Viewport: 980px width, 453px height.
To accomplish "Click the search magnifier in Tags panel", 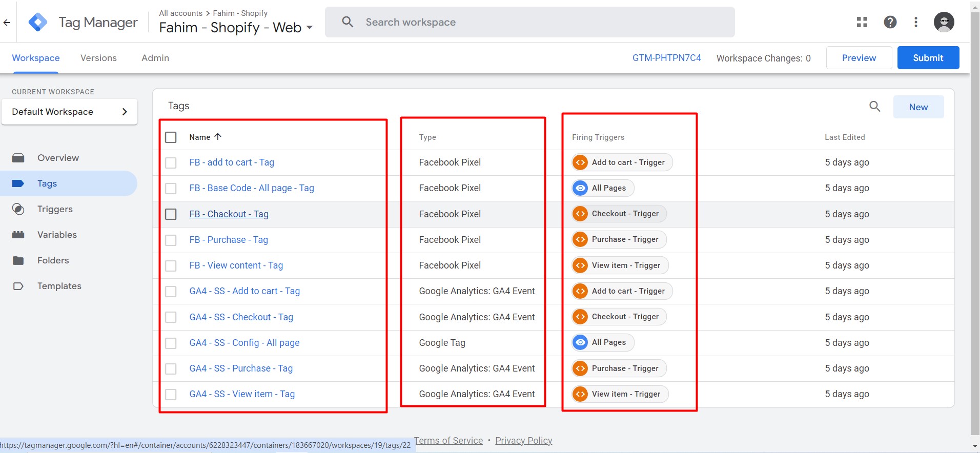I will tap(875, 107).
